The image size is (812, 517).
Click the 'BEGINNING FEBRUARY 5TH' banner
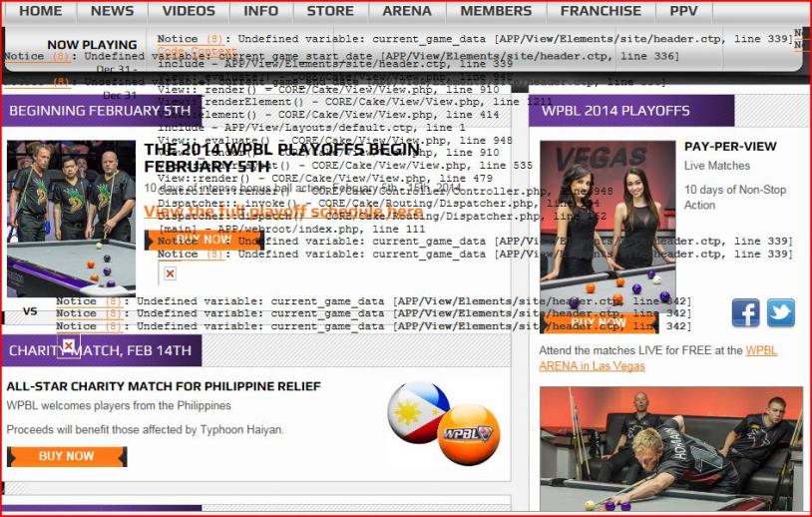pyautogui.click(x=101, y=111)
